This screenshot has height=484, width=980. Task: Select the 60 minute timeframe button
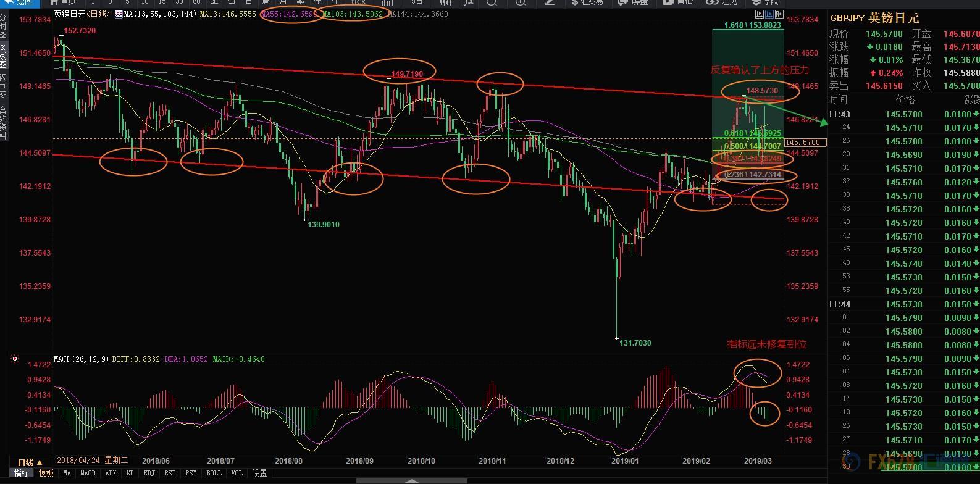(196, 2)
